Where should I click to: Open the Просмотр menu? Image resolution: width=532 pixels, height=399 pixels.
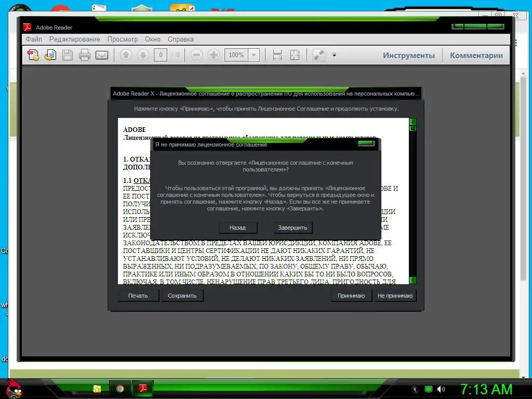tap(123, 39)
